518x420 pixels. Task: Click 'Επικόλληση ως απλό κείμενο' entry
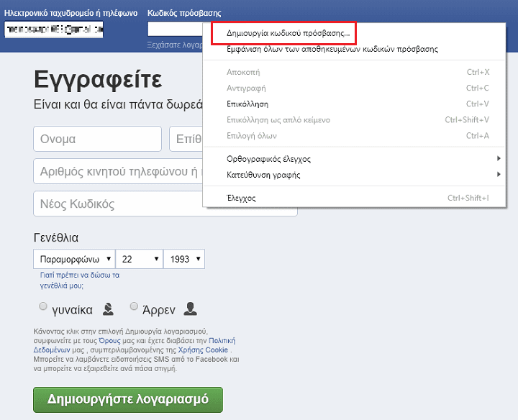pos(355,120)
